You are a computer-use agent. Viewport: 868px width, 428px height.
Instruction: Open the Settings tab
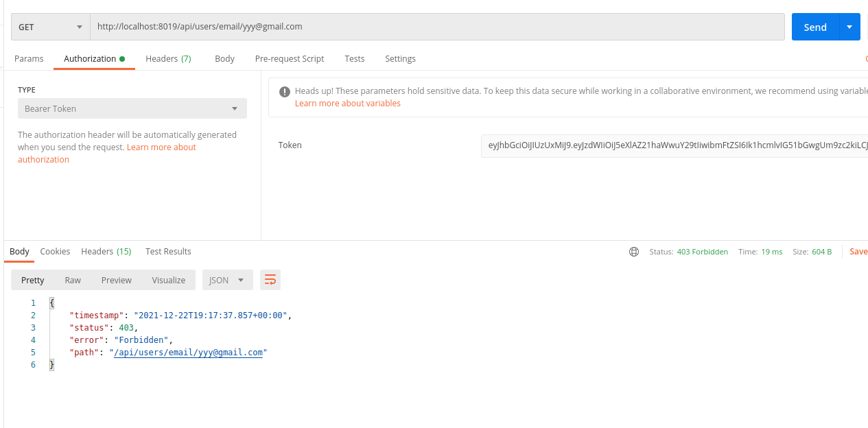400,59
